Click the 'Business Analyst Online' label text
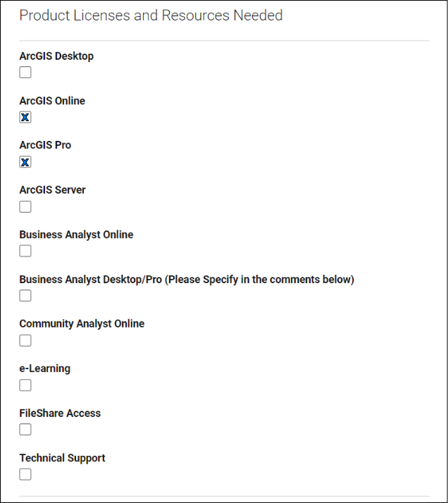 click(76, 235)
